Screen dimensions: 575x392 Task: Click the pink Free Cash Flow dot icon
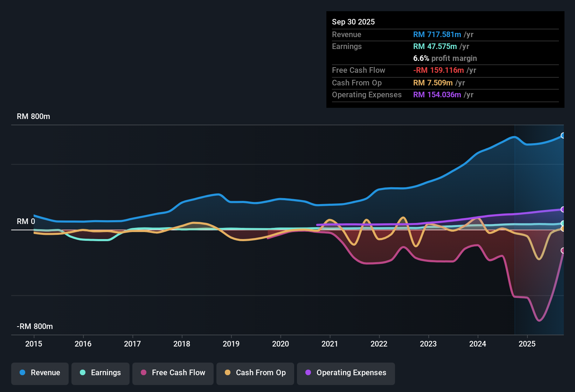143,373
